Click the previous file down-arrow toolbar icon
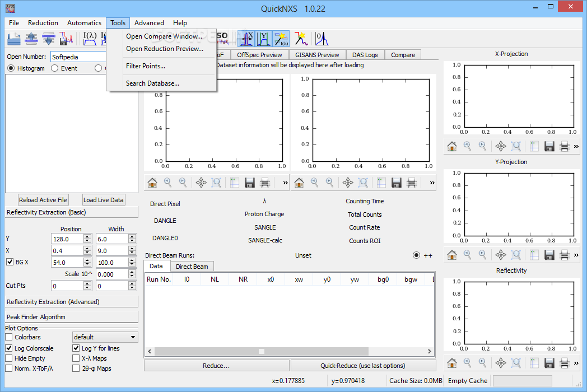 pyautogui.click(x=49, y=39)
